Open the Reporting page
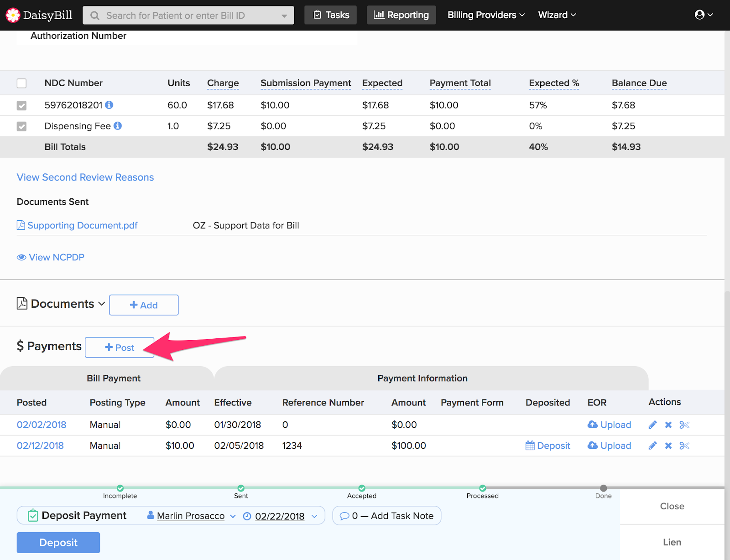This screenshot has width=730, height=560. [401, 15]
